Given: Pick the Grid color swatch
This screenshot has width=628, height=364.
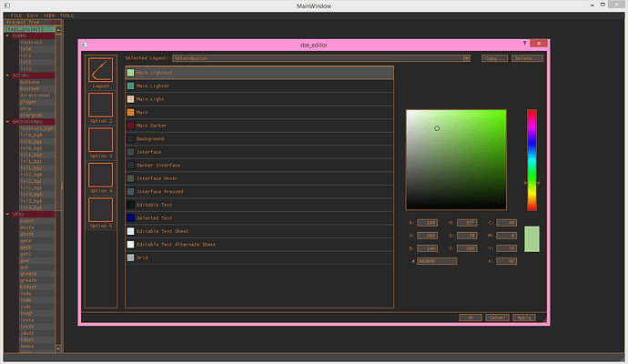Looking at the screenshot, I should coord(130,258).
